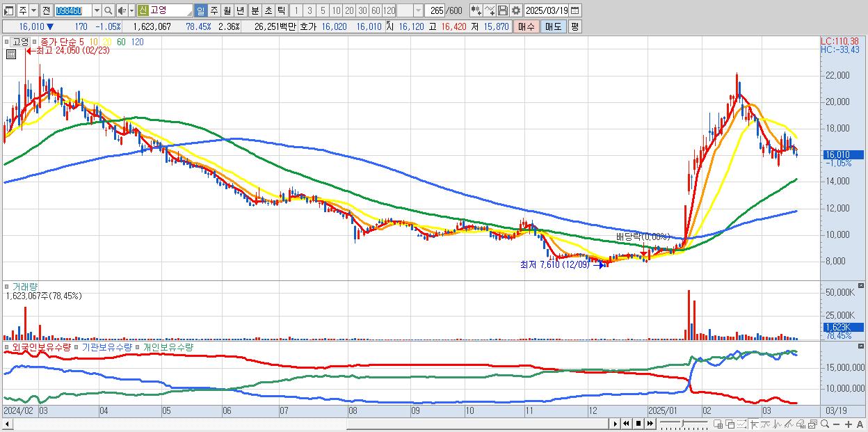
Task: Click the plus zoom-in icon
Action: 849,424
